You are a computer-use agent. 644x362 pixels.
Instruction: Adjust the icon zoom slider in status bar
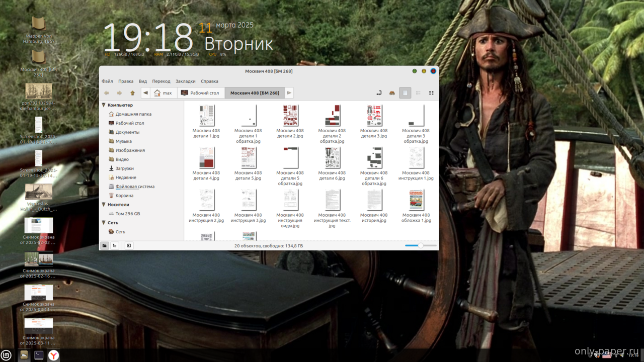click(x=421, y=246)
